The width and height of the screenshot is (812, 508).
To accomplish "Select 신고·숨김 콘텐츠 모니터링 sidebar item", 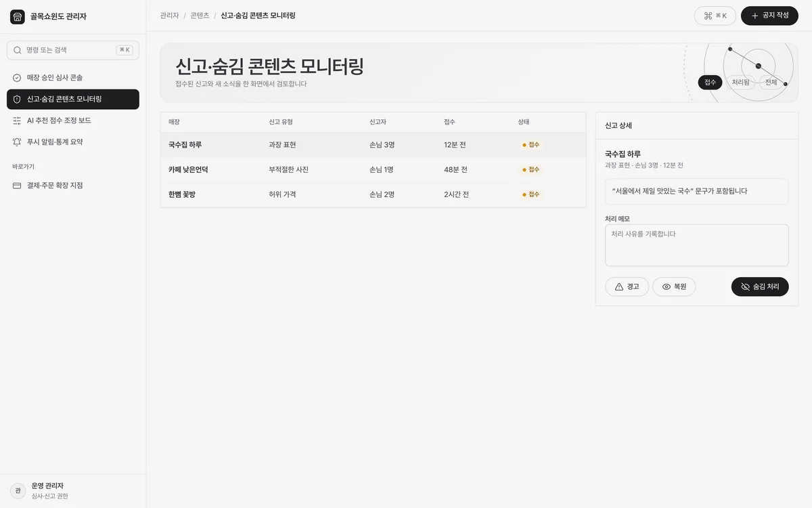I will pyautogui.click(x=73, y=100).
